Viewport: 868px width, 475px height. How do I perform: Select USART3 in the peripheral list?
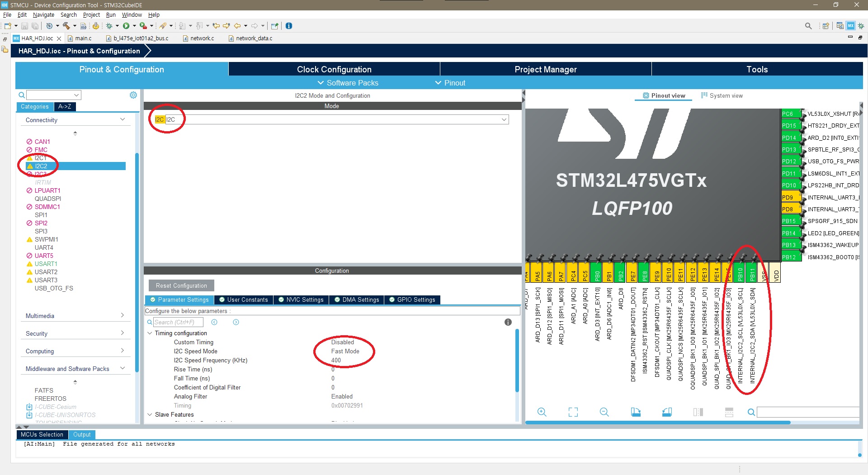46,280
